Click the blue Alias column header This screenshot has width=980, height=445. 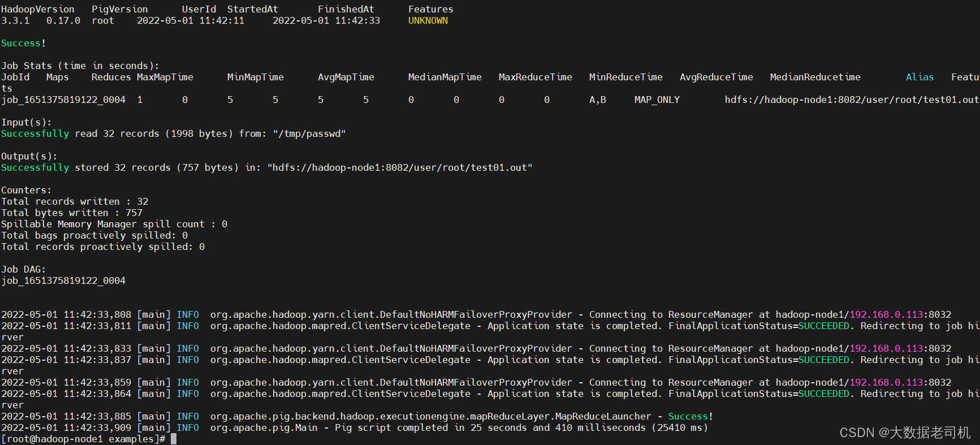pos(920,77)
